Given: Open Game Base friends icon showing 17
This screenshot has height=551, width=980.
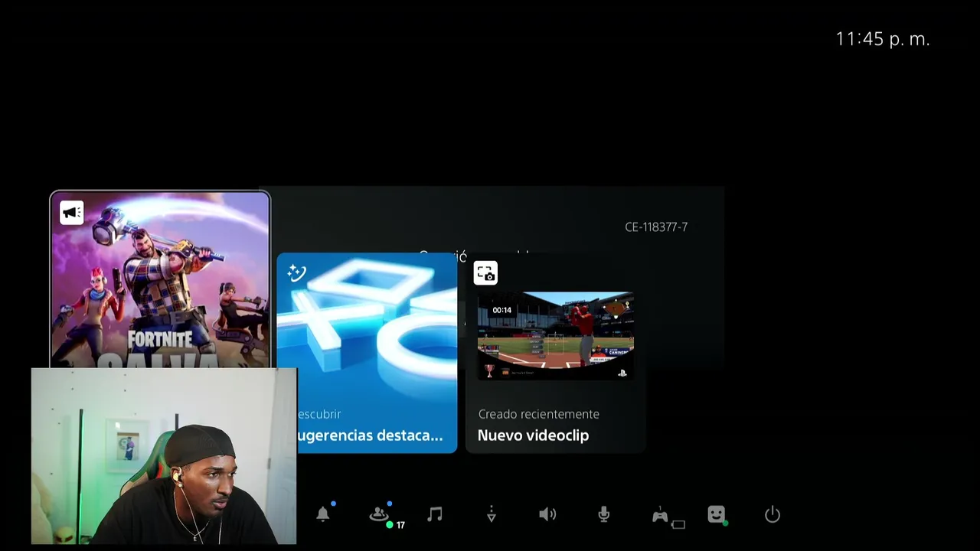Looking at the screenshot, I should point(381,515).
